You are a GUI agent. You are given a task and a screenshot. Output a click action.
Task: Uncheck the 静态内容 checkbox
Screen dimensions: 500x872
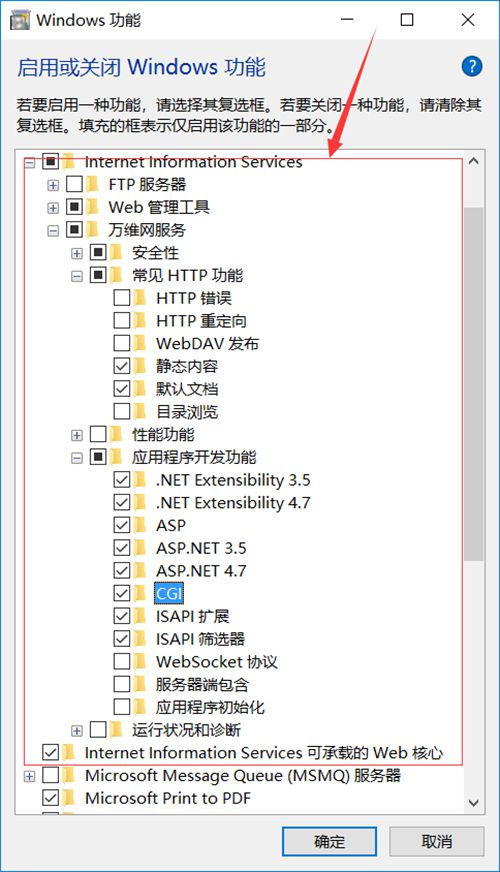tap(122, 366)
